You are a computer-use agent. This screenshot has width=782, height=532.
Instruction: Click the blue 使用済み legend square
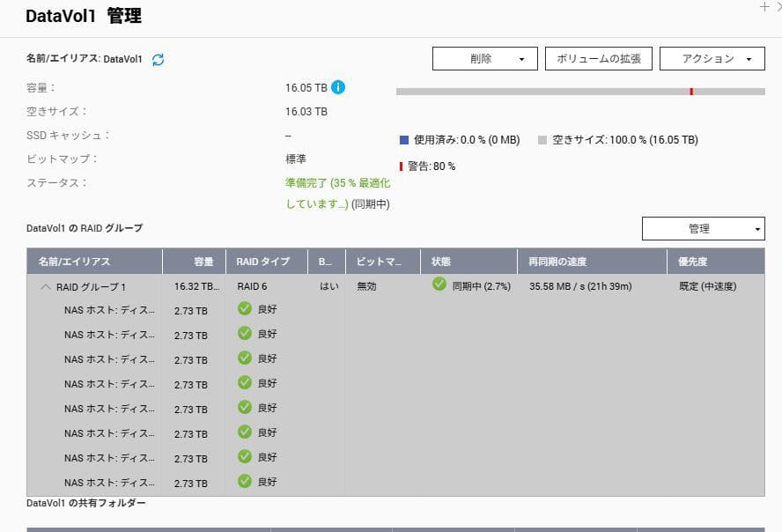402,141
